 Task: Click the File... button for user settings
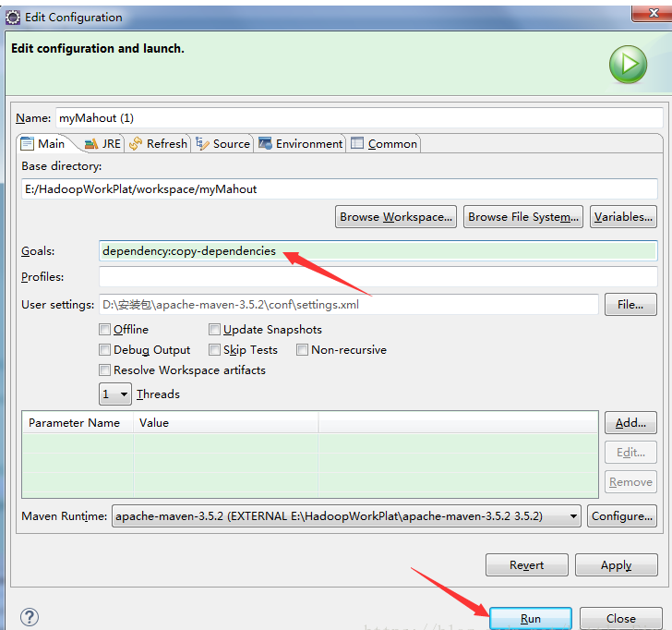[630, 305]
